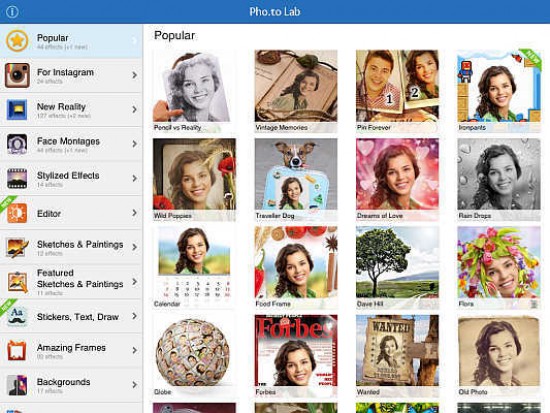550x413 pixels.
Task: Choose the New Reality category icon
Action: tap(17, 109)
